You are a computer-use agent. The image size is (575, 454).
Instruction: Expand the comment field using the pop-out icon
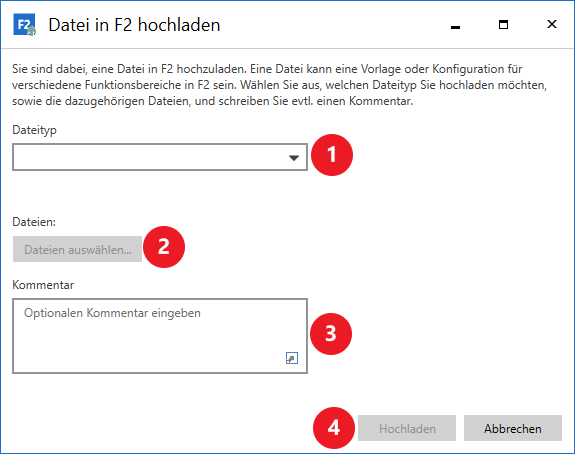[x=292, y=358]
